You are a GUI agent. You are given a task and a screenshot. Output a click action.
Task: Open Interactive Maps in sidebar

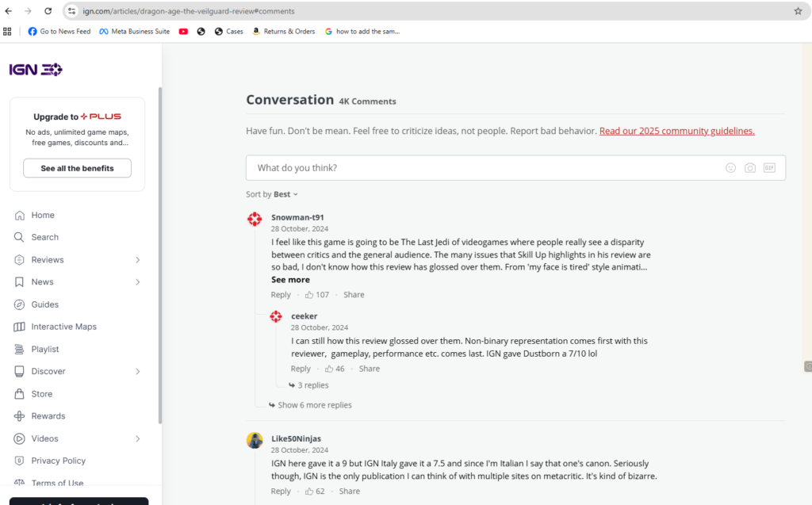(x=63, y=327)
